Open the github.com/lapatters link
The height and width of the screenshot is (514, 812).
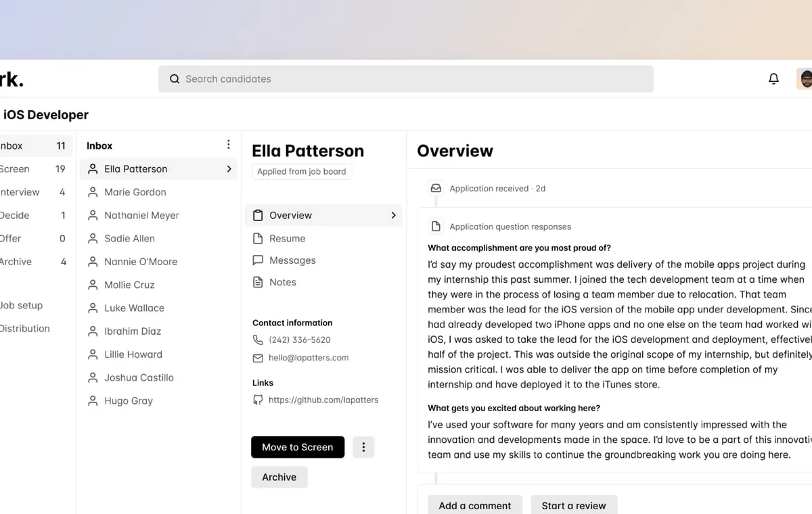click(x=323, y=400)
